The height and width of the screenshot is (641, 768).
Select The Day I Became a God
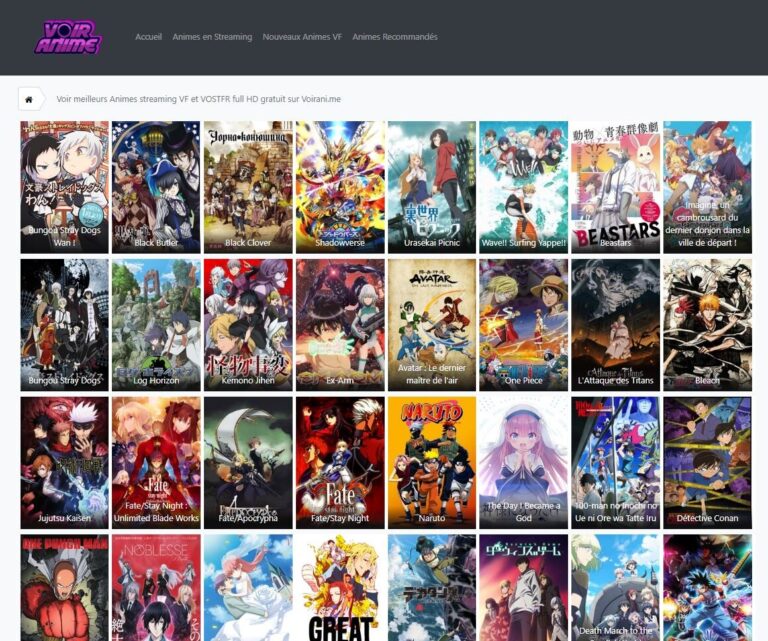[x=524, y=463]
